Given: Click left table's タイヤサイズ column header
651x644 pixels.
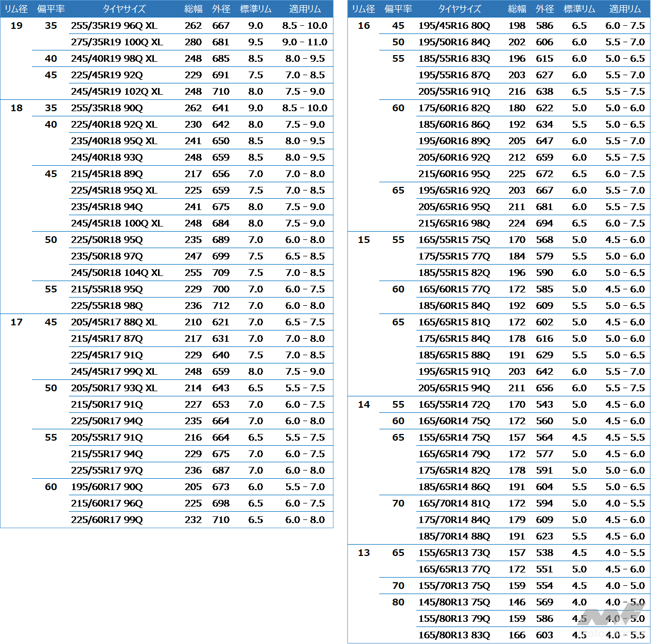Looking at the screenshot, I should 124,9.
